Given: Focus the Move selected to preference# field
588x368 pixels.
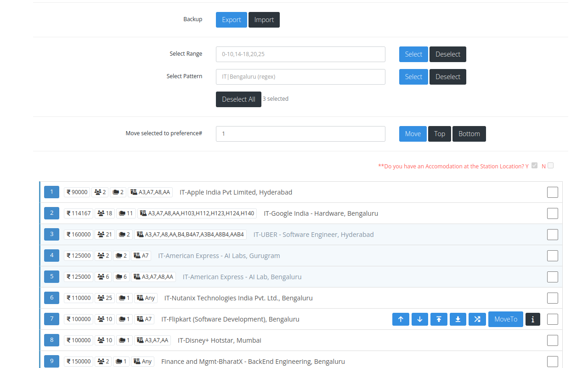Looking at the screenshot, I should click(300, 134).
